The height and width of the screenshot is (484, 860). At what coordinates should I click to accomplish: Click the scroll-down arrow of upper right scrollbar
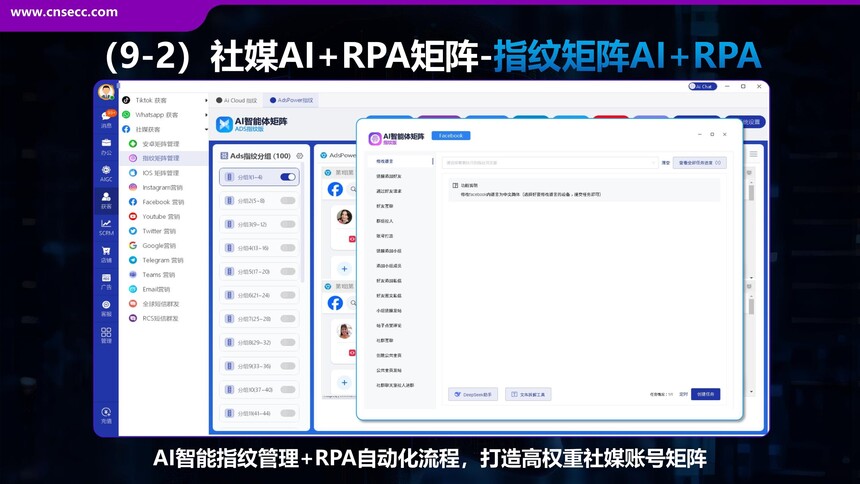pyautogui.click(x=751, y=278)
